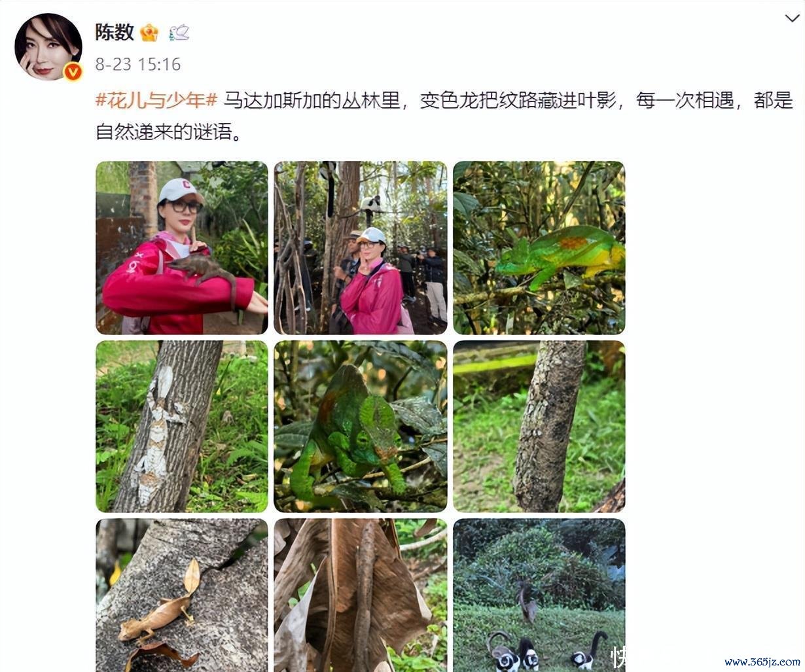Expand the post options chevron menu
The image size is (805, 672).
793,18
